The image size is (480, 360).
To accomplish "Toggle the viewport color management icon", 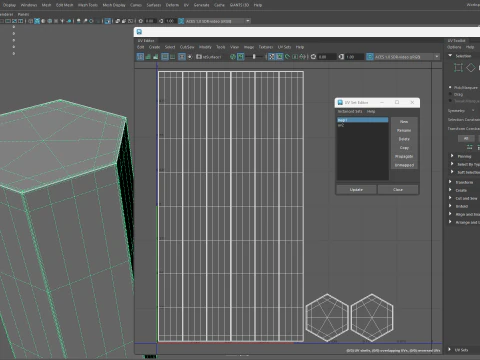I will point(181,21).
